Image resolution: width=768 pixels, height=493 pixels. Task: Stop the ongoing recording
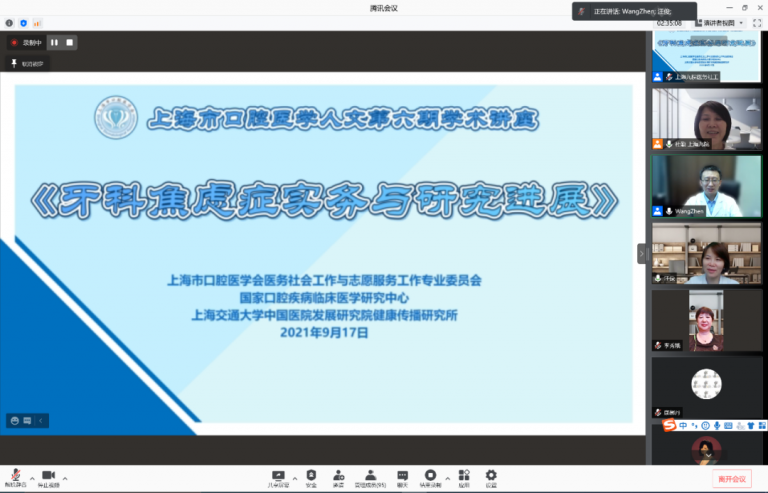(x=69, y=43)
